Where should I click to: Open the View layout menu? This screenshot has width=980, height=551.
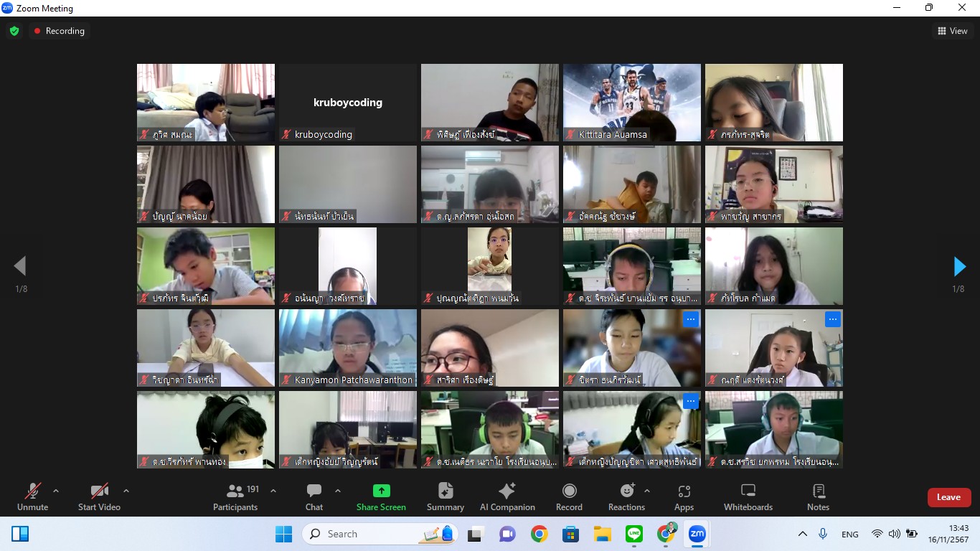[x=952, y=31]
